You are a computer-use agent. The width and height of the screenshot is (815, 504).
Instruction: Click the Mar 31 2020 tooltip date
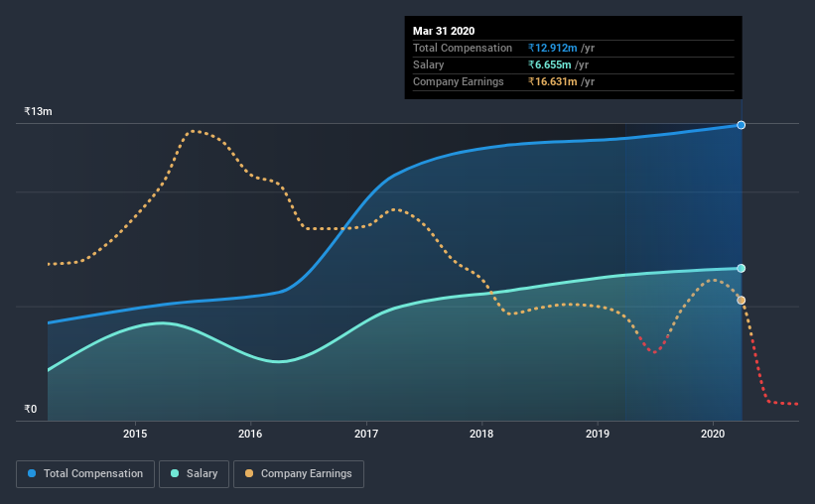point(444,31)
